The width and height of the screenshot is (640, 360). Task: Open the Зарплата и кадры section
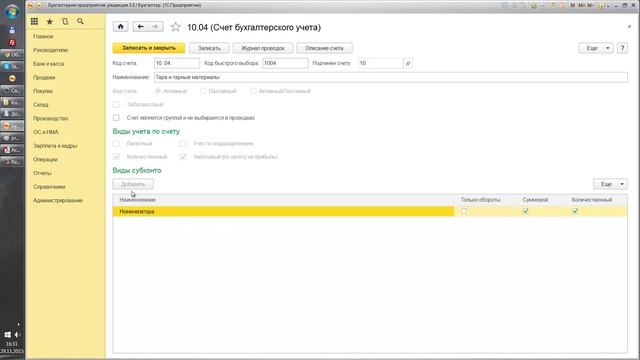pyautogui.click(x=55, y=146)
